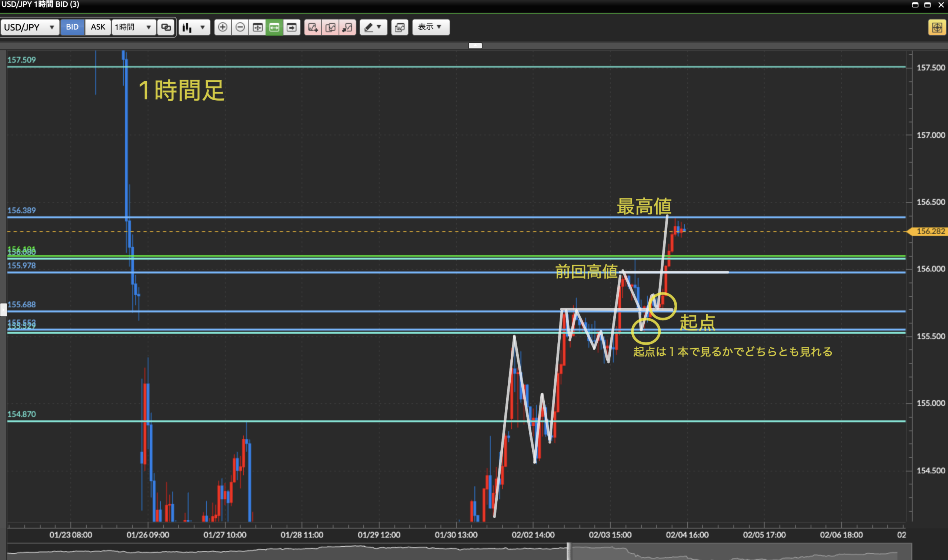948x560 pixels.
Task: Toggle the green horizontal auto-scale button
Action: pos(274,27)
